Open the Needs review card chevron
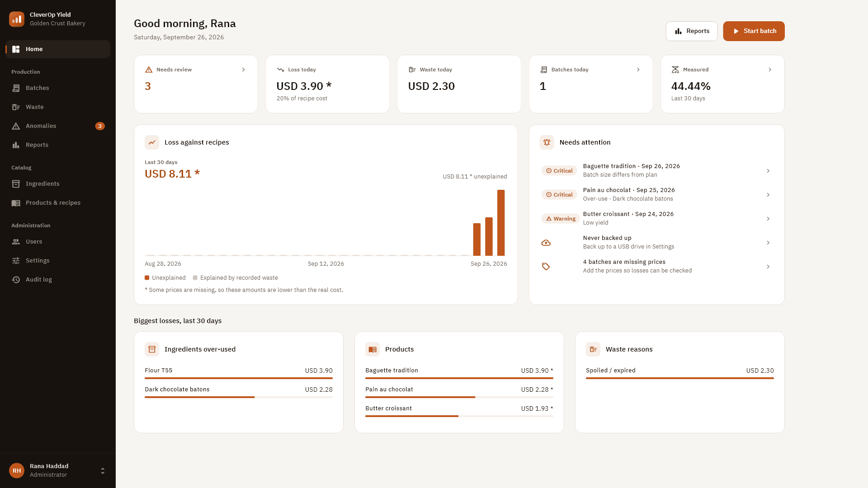 (243, 70)
